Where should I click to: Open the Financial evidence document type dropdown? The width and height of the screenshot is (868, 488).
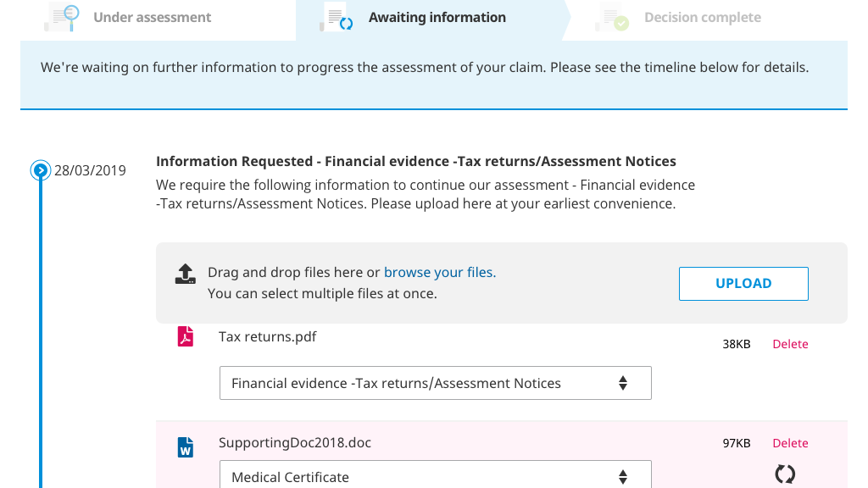pos(435,383)
